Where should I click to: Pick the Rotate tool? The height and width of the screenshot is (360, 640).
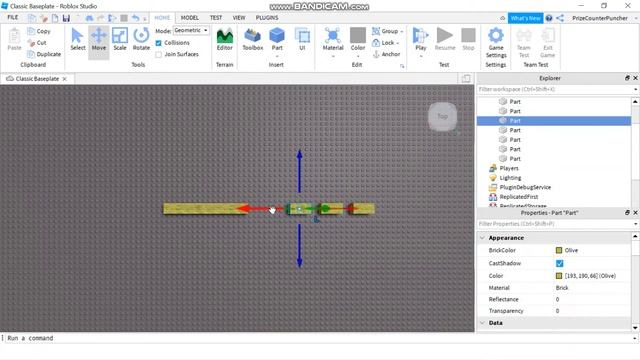[x=141, y=40]
